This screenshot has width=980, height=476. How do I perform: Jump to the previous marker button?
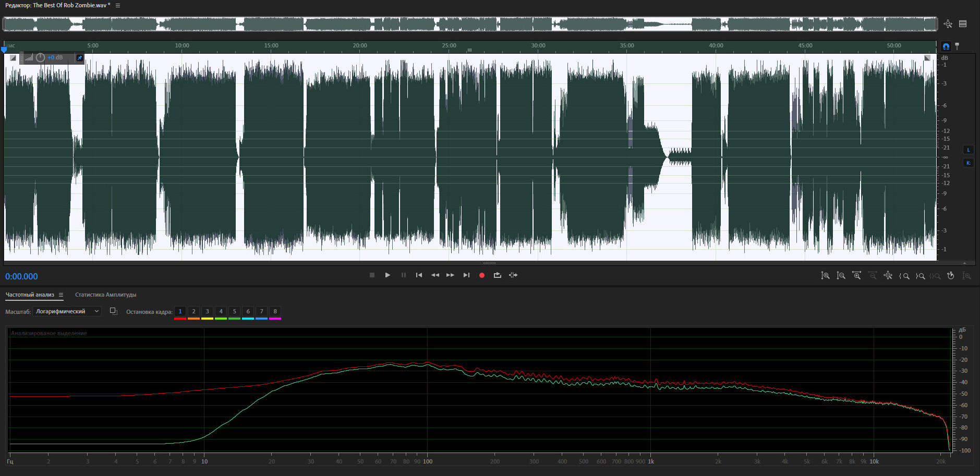coord(419,275)
